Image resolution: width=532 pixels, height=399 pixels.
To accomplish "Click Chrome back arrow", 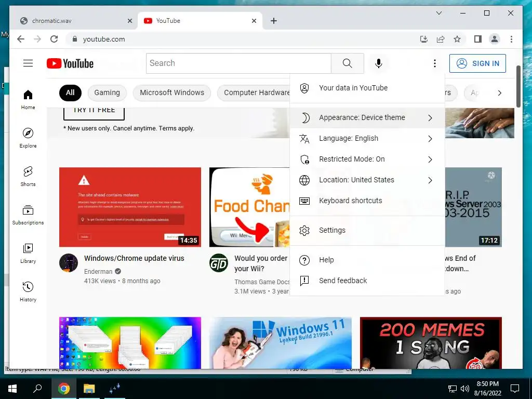I will [x=21, y=39].
